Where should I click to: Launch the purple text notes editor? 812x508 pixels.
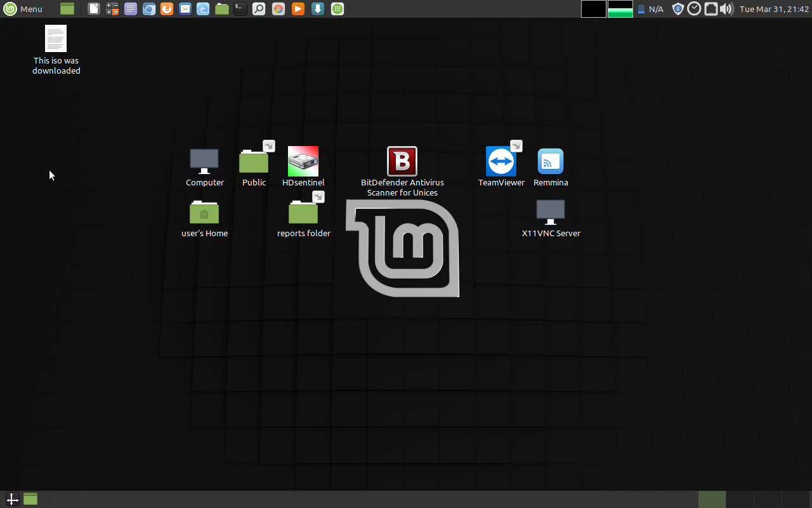pos(131,9)
